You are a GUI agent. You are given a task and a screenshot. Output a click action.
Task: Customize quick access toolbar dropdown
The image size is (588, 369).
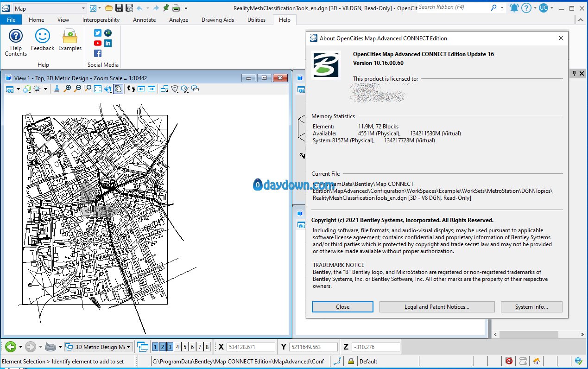[186, 8]
